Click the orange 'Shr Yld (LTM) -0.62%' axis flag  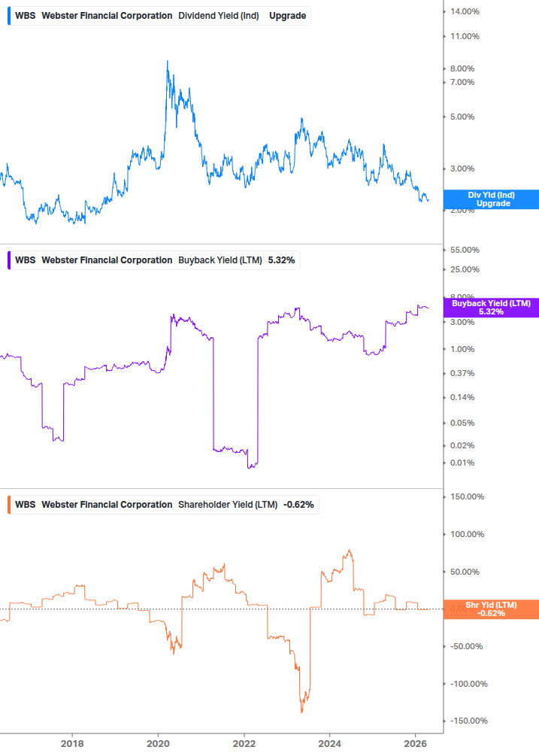point(490,609)
